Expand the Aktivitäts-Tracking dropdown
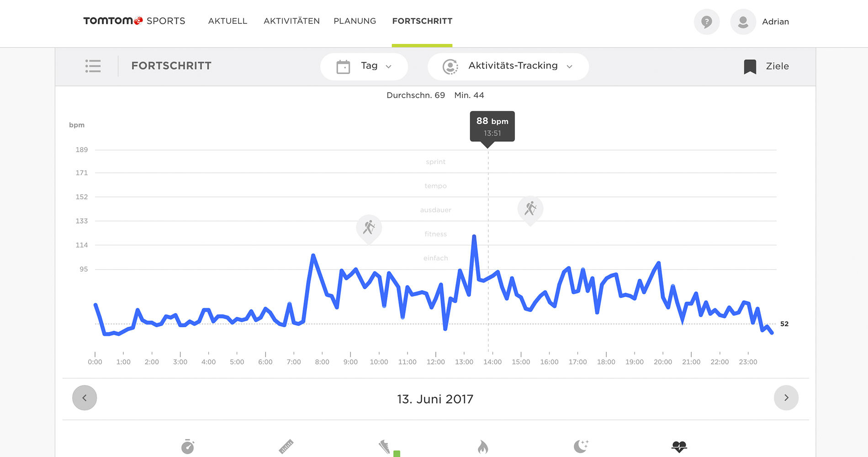Screen dimensions: 868x457 pos(508,66)
